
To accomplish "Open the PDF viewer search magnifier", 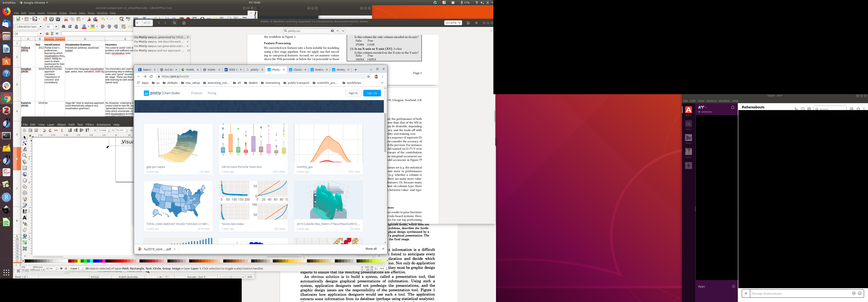I will tap(175, 23).
